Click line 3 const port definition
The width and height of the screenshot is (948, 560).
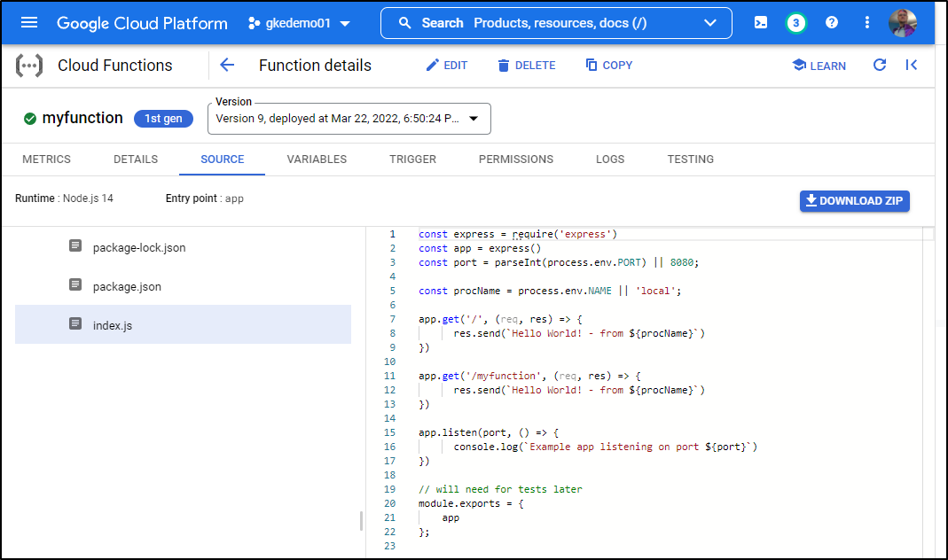point(559,262)
